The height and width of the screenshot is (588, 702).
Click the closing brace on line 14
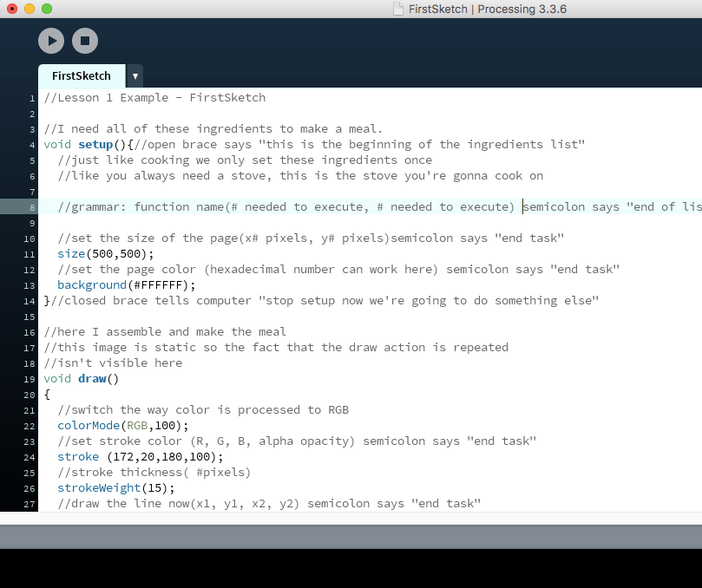[45, 300]
